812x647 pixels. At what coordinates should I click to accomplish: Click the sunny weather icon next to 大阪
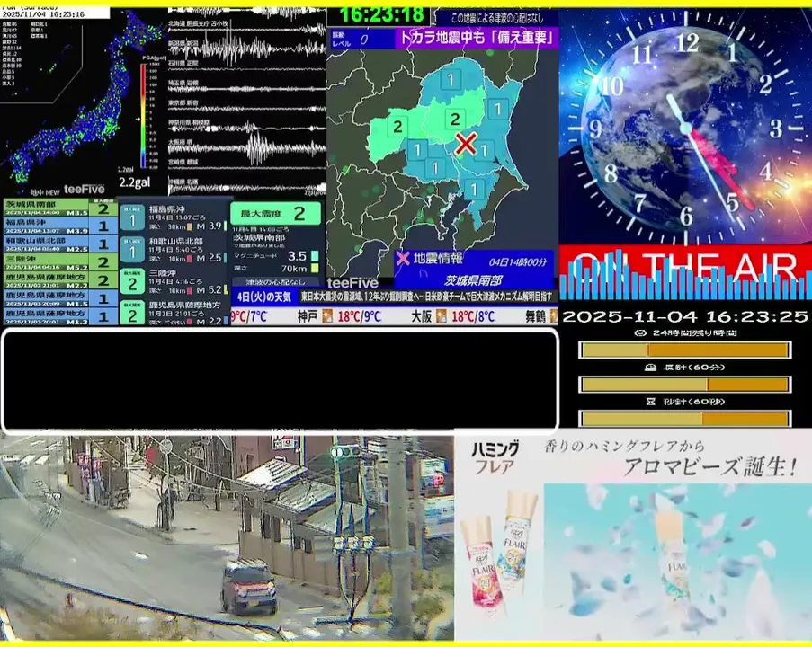pyautogui.click(x=441, y=316)
